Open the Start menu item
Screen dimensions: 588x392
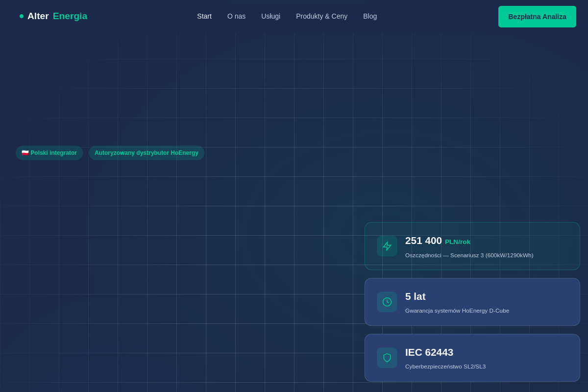[x=204, y=16]
